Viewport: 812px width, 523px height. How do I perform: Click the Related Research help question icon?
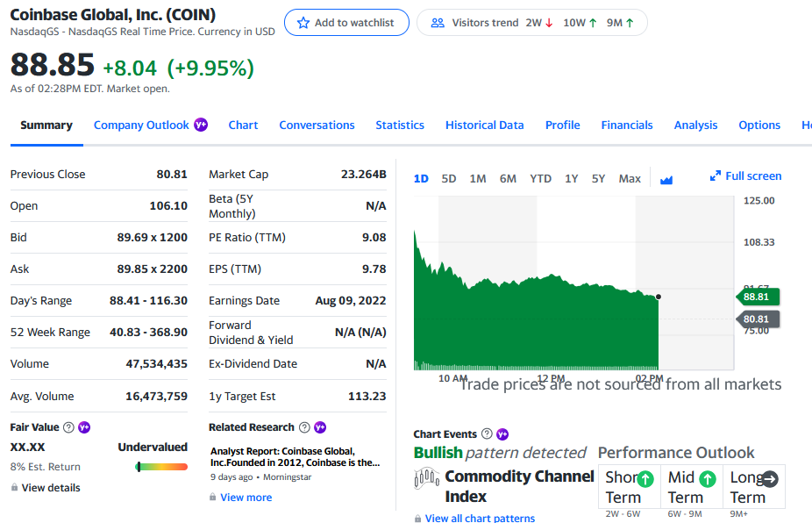(304, 427)
